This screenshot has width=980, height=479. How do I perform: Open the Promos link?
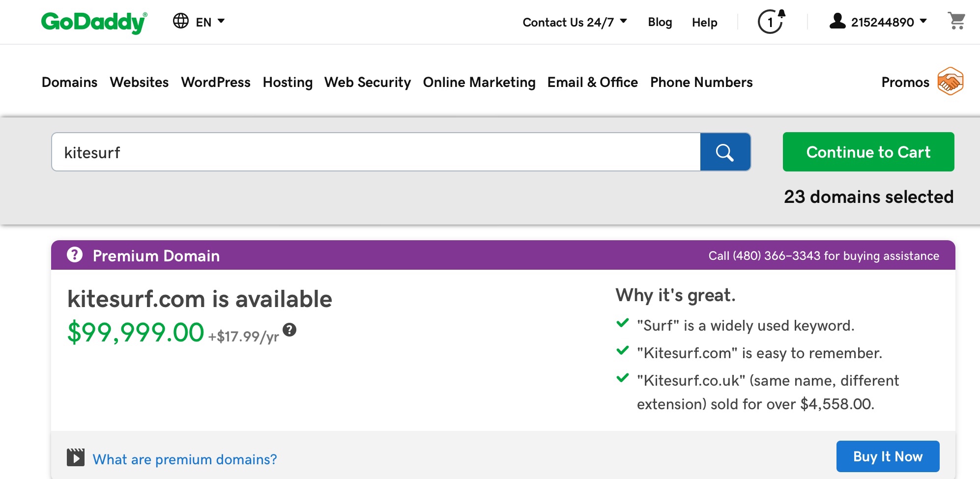pyautogui.click(x=905, y=82)
